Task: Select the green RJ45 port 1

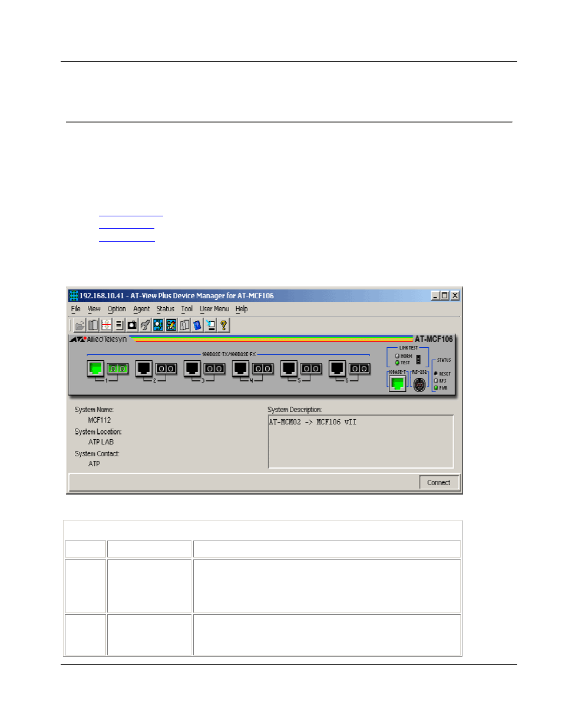Action: (95, 368)
